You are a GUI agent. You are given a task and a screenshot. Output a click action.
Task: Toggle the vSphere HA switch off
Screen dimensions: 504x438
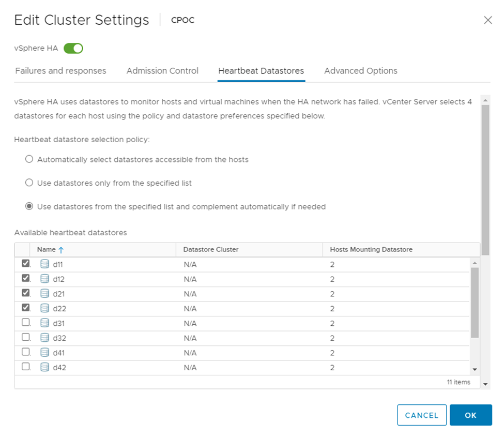tap(73, 49)
